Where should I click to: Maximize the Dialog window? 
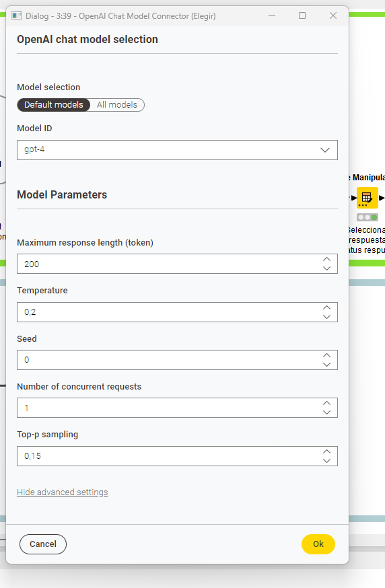click(302, 15)
